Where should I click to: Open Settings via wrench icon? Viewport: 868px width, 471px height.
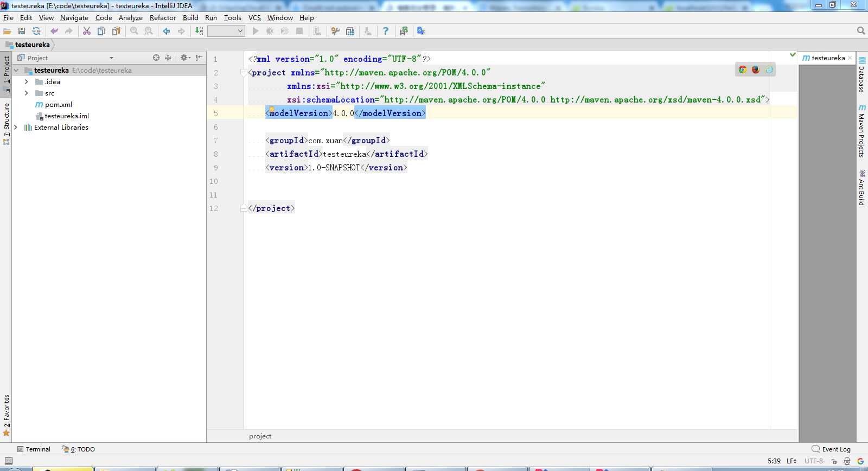(x=335, y=31)
